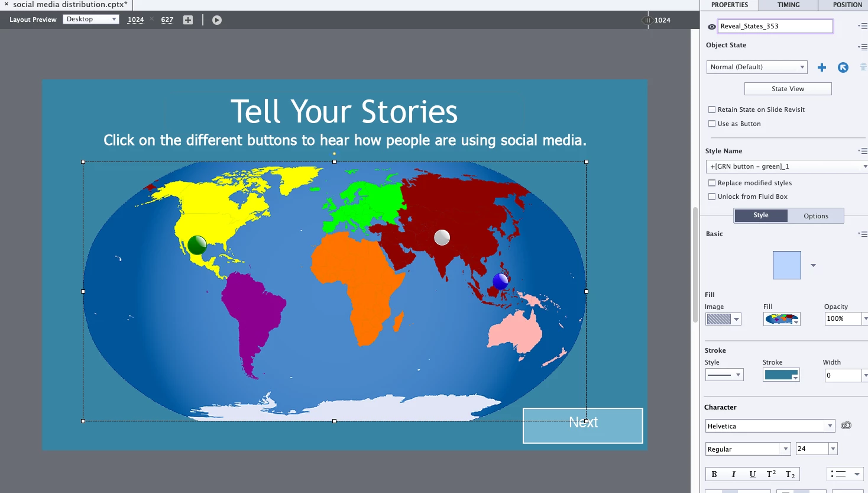Click the object name field Reveal_States_353
868x493 pixels.
(x=775, y=26)
